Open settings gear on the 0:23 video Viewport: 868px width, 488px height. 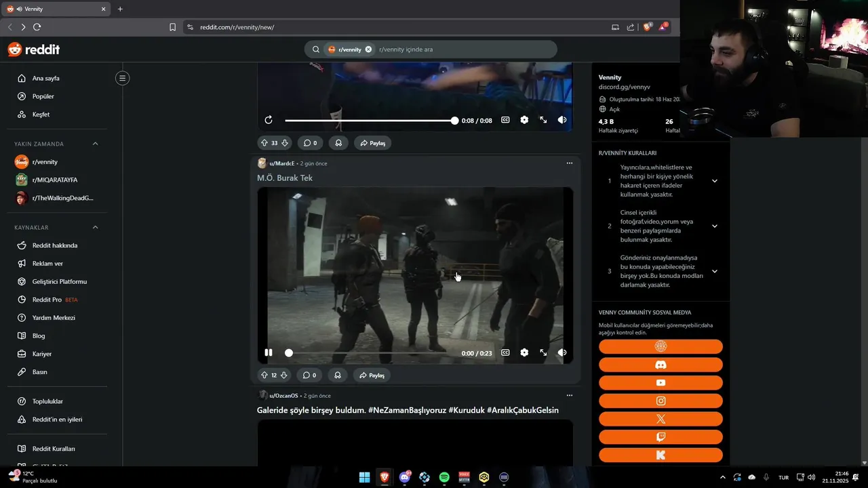[x=524, y=352]
